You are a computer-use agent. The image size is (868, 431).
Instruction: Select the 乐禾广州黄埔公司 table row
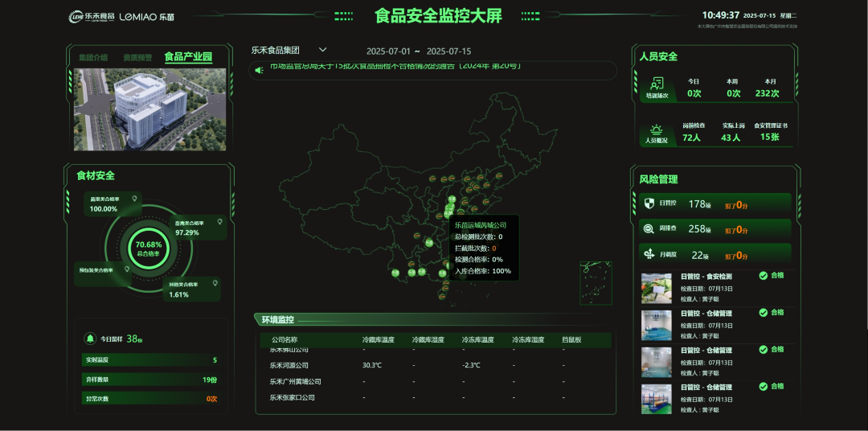click(436, 382)
